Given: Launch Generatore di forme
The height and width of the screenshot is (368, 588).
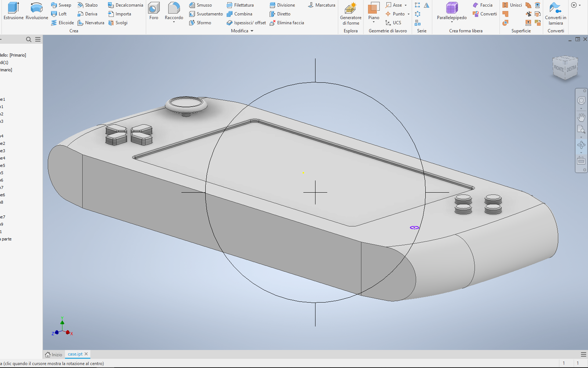Looking at the screenshot, I should click(351, 14).
